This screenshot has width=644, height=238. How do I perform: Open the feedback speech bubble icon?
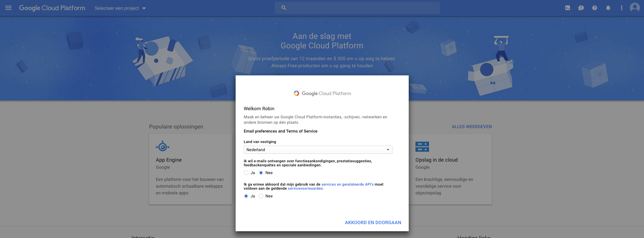(581, 8)
